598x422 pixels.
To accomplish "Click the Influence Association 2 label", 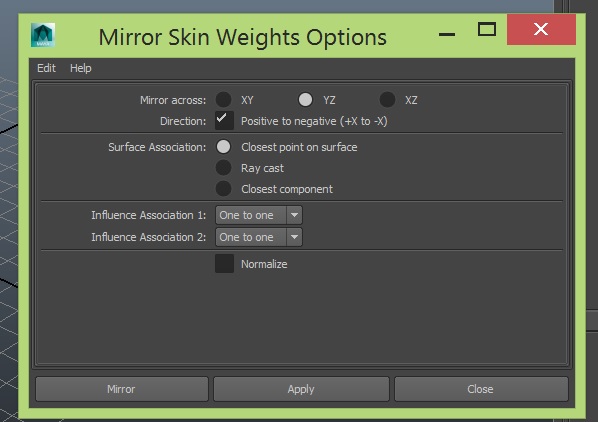I will (149, 237).
